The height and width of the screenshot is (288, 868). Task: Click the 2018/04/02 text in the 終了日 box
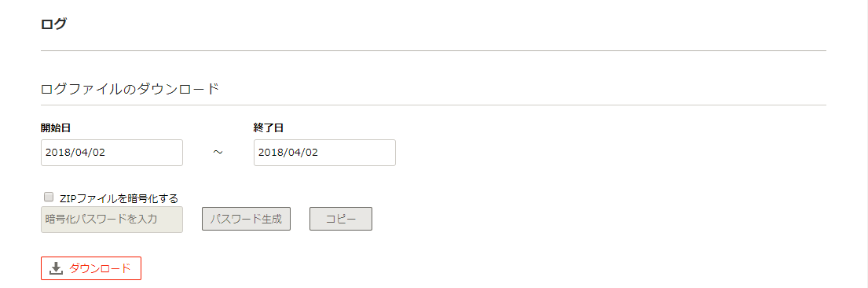coord(288,153)
